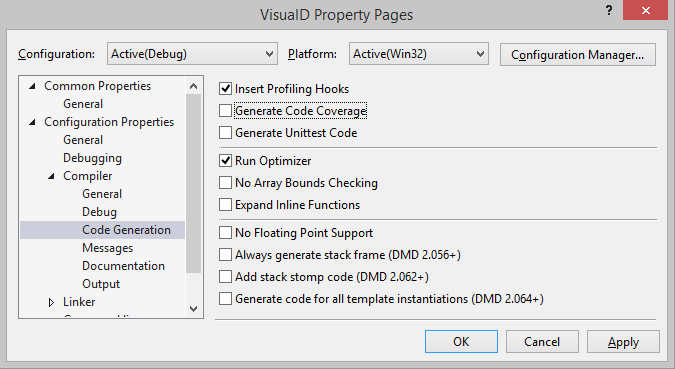Select the Documentation page
Image resolution: width=675 pixels, height=369 pixels.
(x=123, y=266)
